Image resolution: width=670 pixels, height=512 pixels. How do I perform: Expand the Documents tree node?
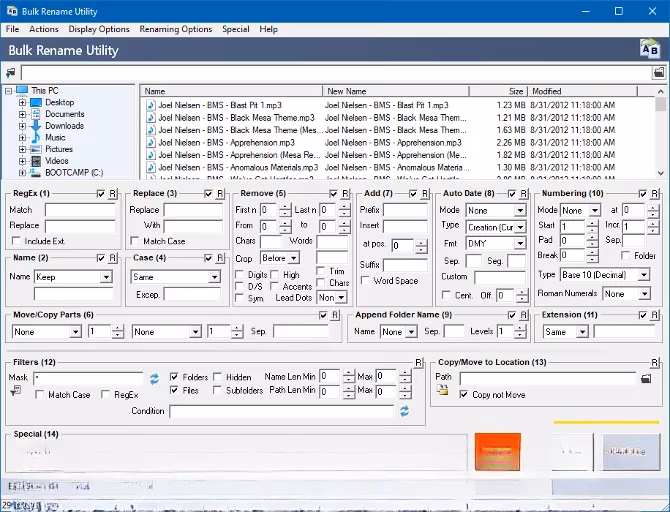click(x=22, y=114)
